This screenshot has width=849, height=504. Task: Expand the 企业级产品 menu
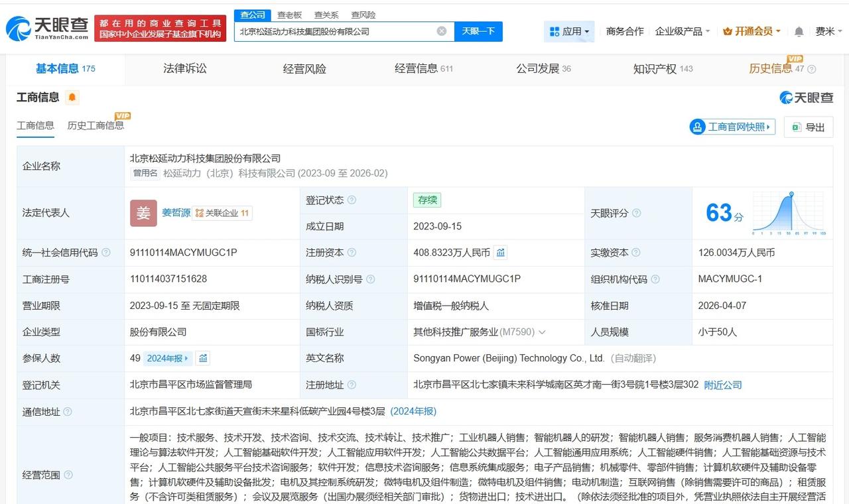pos(683,31)
